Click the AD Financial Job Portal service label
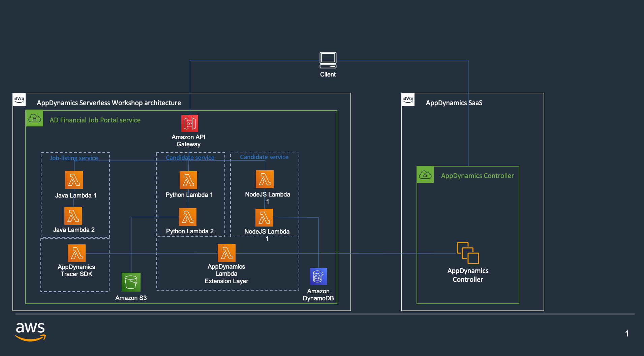644x356 pixels. tap(95, 120)
